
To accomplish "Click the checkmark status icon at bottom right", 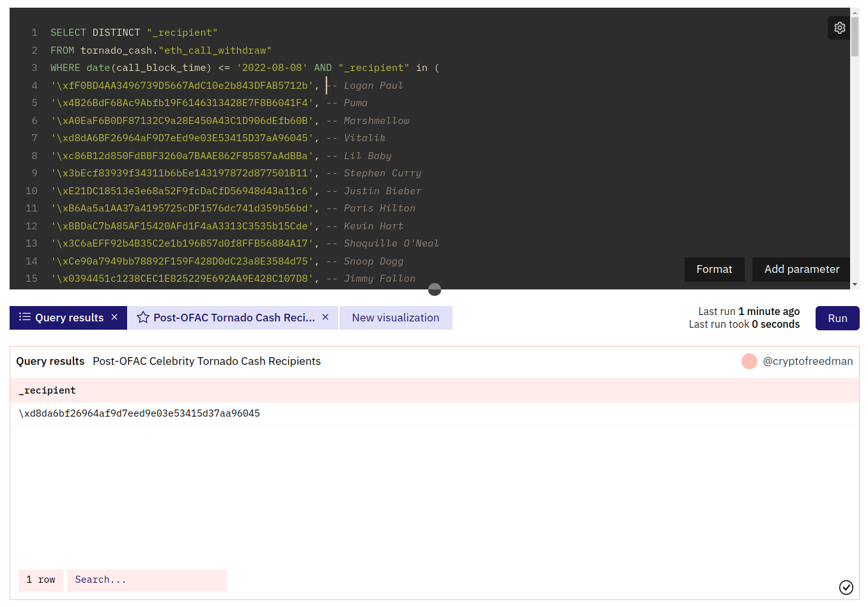I will [x=846, y=587].
